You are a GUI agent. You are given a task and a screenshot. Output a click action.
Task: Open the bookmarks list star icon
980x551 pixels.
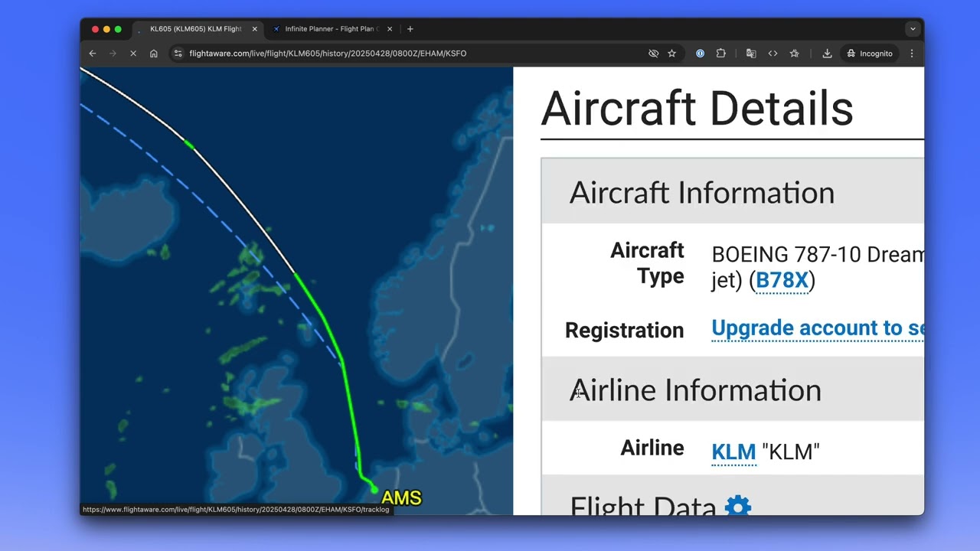point(795,54)
